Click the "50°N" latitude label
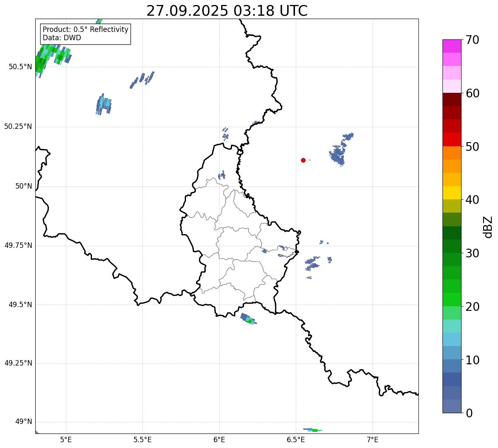Image resolution: width=498 pixels, height=448 pixels. coord(24,186)
